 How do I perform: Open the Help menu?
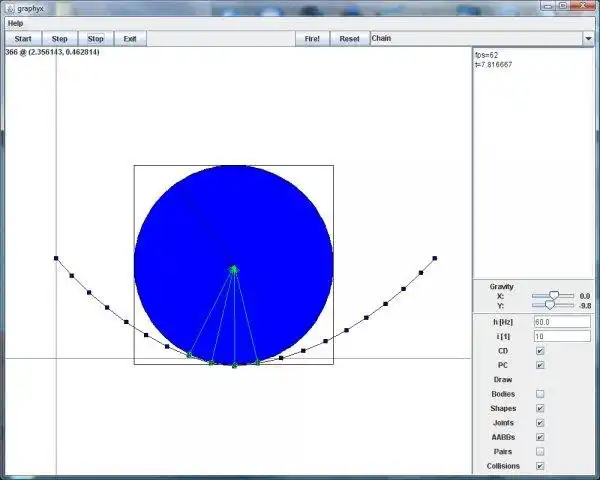pyautogui.click(x=15, y=23)
